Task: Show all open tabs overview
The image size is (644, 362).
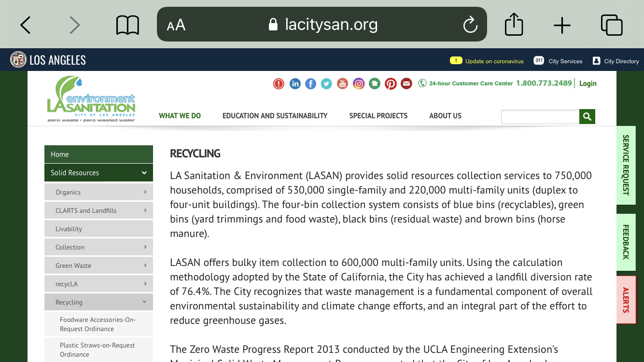Action: point(612,25)
